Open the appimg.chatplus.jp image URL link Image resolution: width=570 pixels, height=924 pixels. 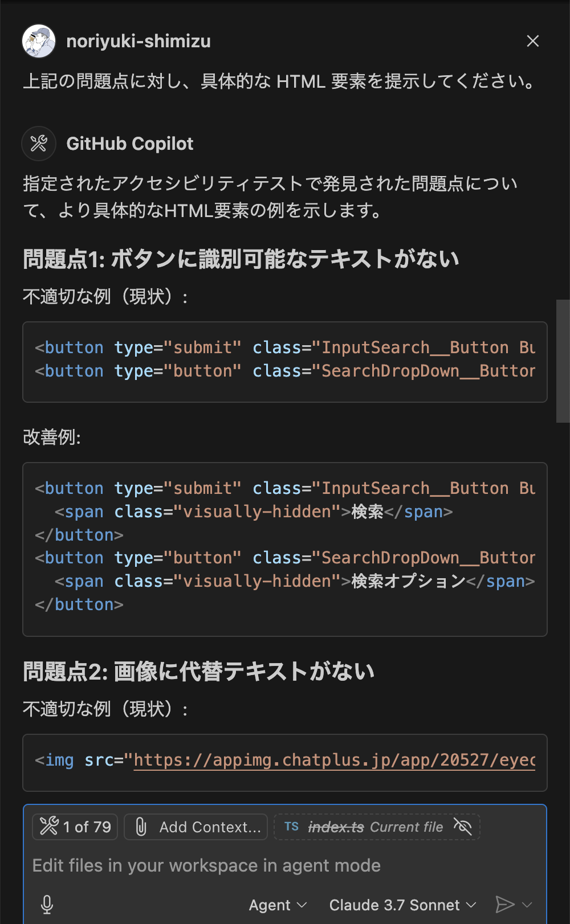click(335, 760)
